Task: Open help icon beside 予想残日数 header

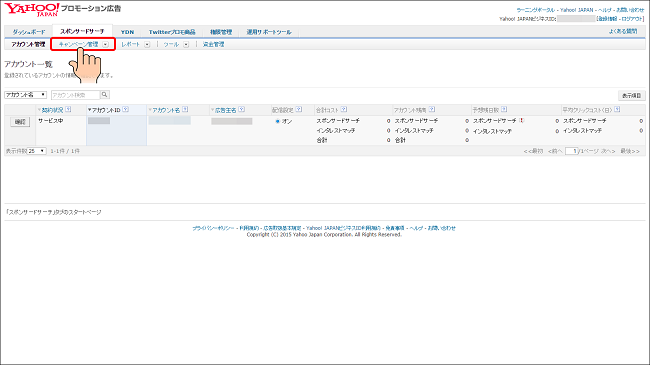Action: click(x=504, y=110)
